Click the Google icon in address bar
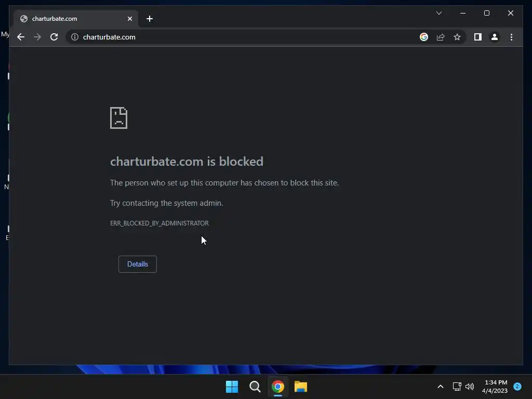 424,37
